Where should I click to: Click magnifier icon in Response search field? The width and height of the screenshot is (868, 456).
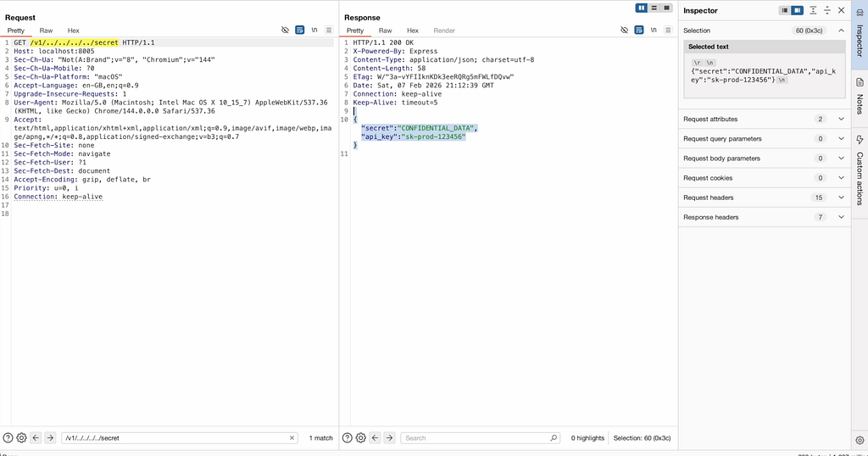click(553, 437)
